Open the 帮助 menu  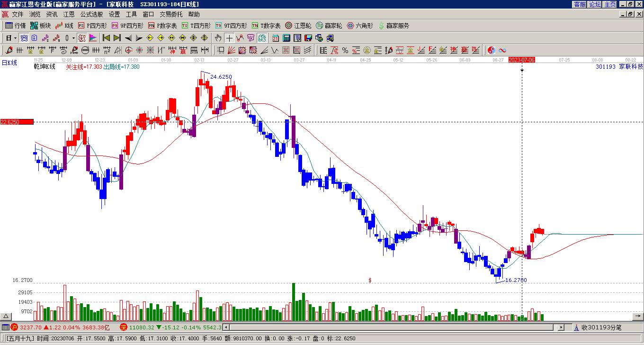point(194,15)
